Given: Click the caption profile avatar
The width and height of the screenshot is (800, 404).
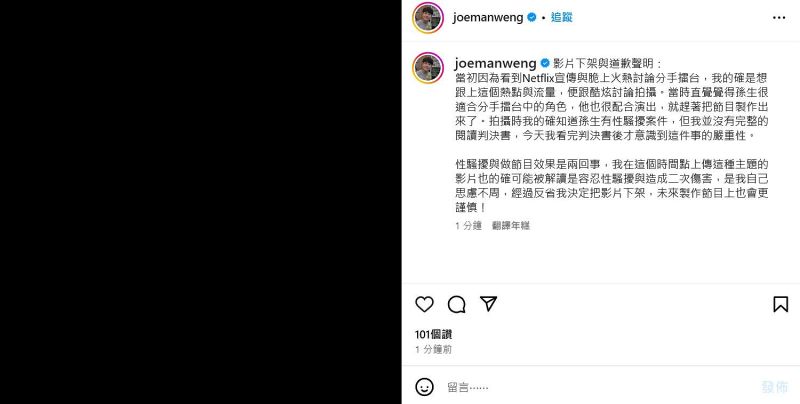Looking at the screenshot, I should click(428, 67).
